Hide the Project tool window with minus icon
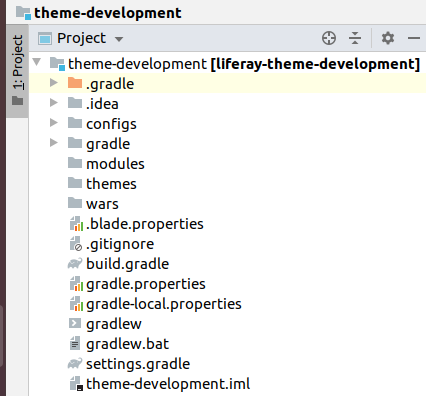Viewport: 426px width, 396px height. point(414,38)
